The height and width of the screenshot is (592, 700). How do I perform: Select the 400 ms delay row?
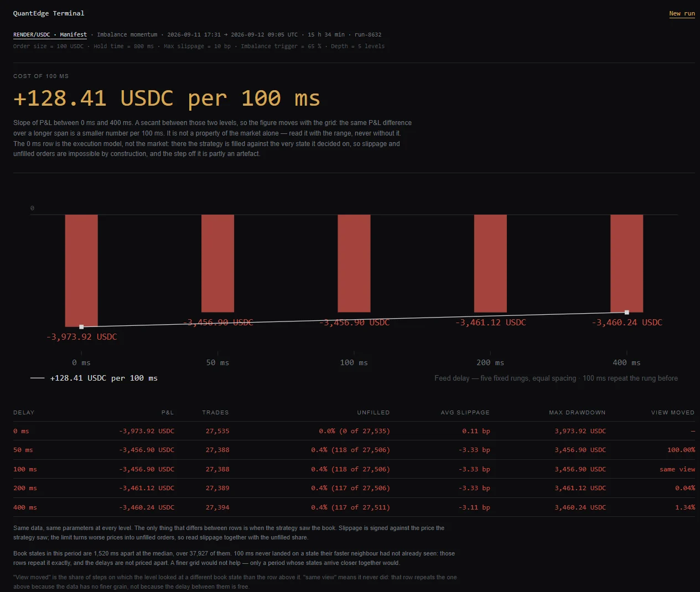(x=354, y=507)
